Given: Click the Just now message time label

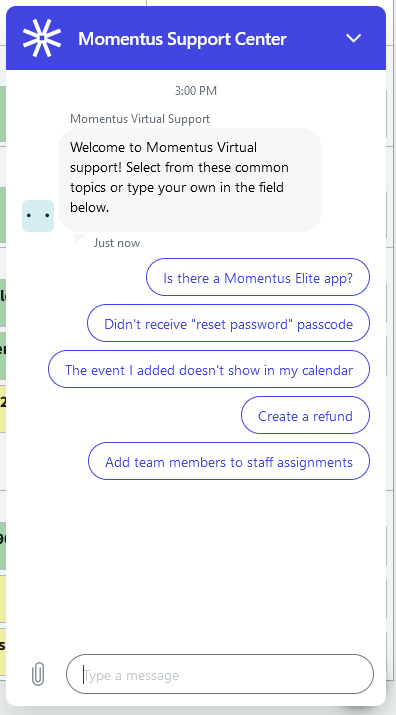Looking at the screenshot, I should pos(117,243).
